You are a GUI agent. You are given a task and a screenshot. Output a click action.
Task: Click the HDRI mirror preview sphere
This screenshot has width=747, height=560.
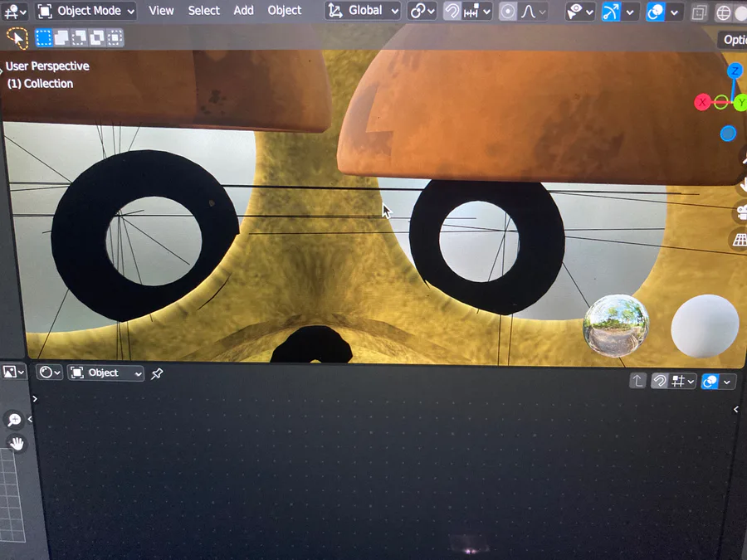(x=616, y=326)
